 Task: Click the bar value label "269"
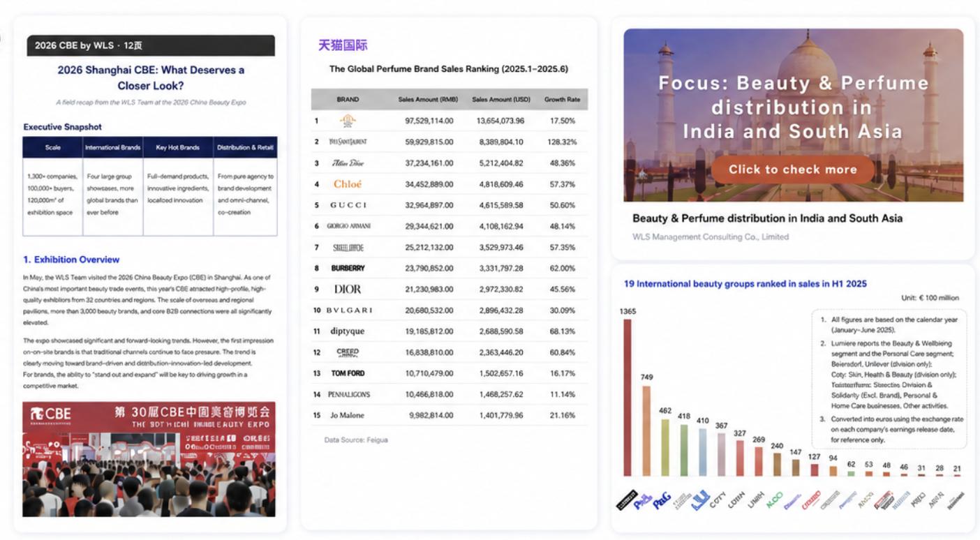(x=759, y=440)
